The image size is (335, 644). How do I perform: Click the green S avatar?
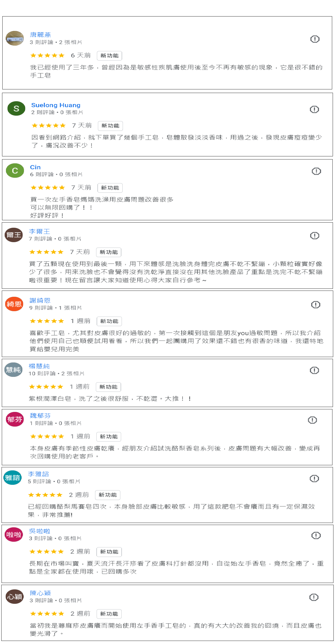coord(16,108)
